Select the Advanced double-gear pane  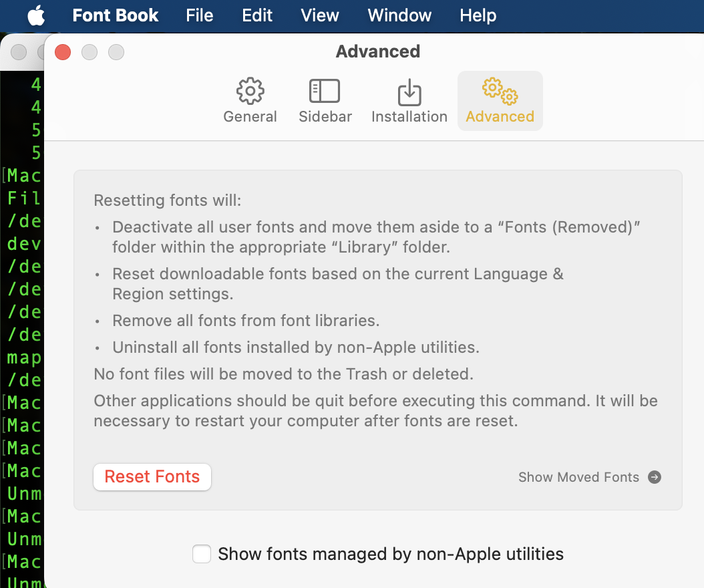[x=500, y=101]
